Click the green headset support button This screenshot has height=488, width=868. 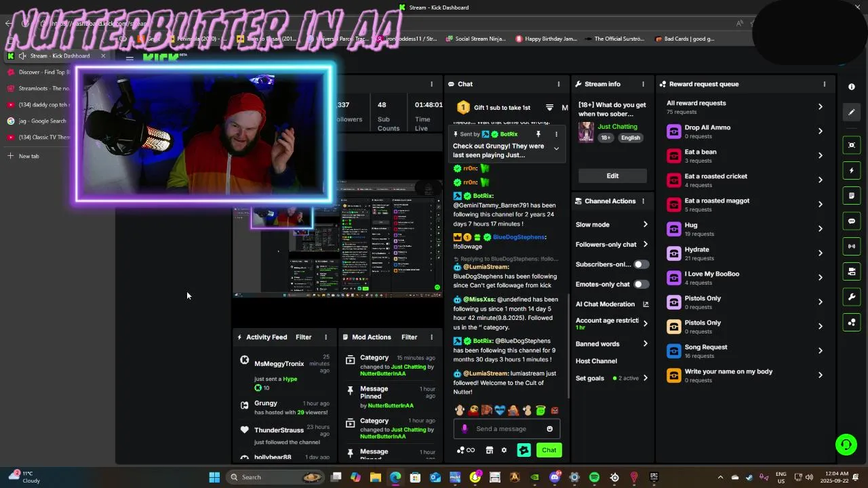846,445
